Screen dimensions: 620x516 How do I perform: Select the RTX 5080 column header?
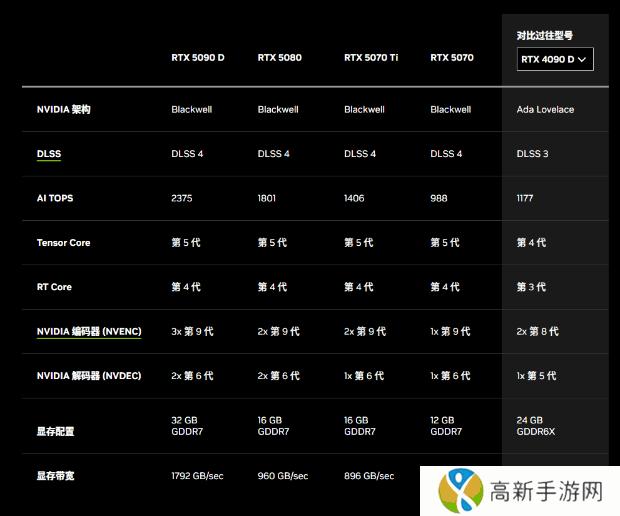click(280, 57)
